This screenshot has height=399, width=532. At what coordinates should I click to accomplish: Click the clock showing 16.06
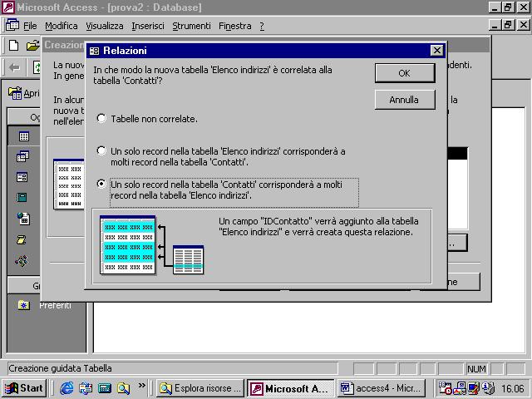point(513,388)
